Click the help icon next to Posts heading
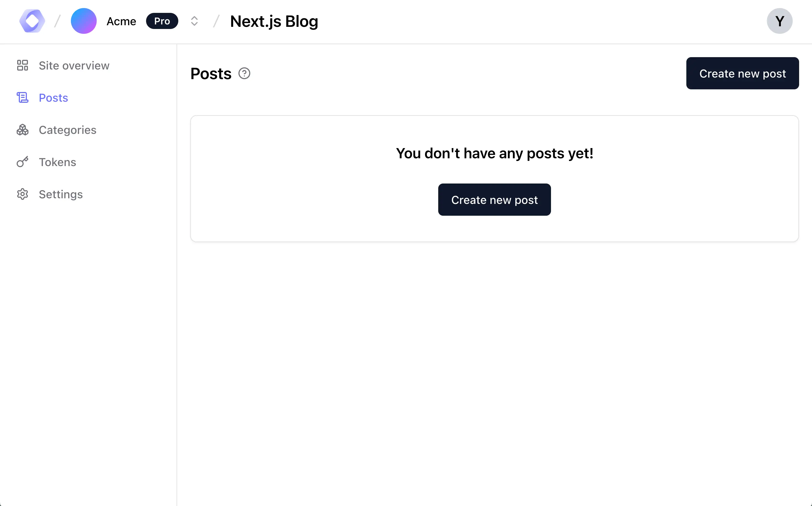Viewport: 812px width, 506px height. (244, 73)
